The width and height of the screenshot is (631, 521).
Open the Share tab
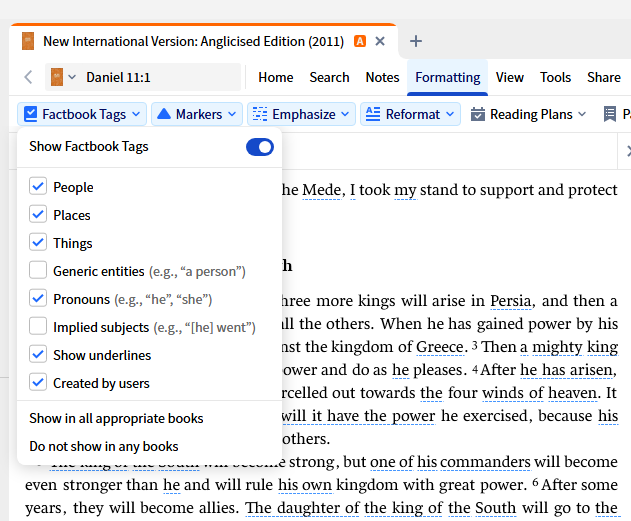pos(604,77)
